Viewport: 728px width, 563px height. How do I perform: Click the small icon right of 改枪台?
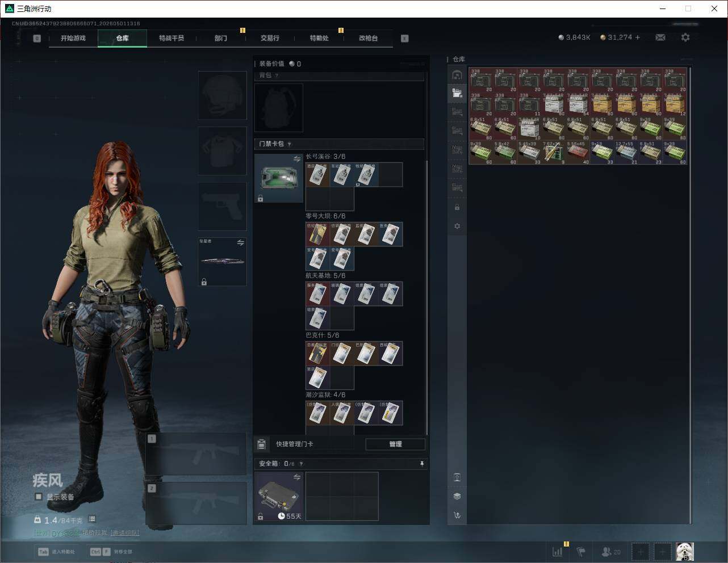pyautogui.click(x=405, y=39)
